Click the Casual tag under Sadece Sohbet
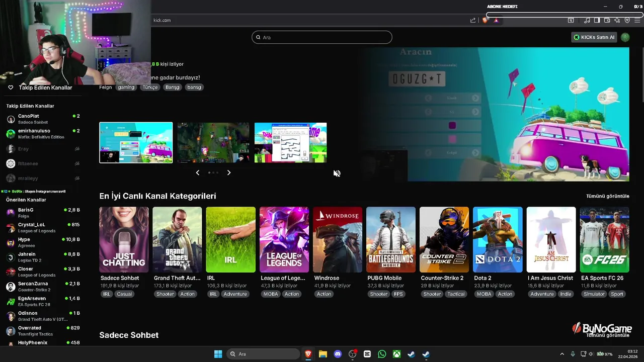Viewport: 644px width, 362px height. (x=124, y=294)
